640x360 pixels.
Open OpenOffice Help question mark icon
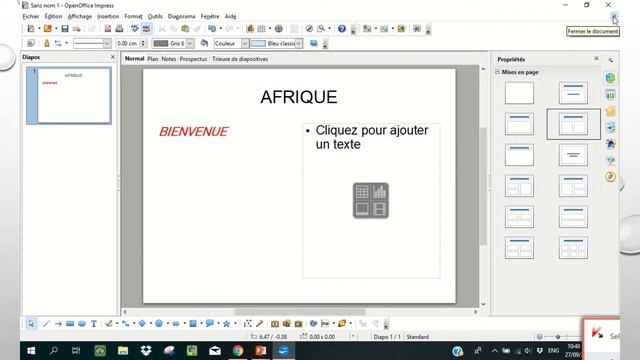click(x=342, y=29)
